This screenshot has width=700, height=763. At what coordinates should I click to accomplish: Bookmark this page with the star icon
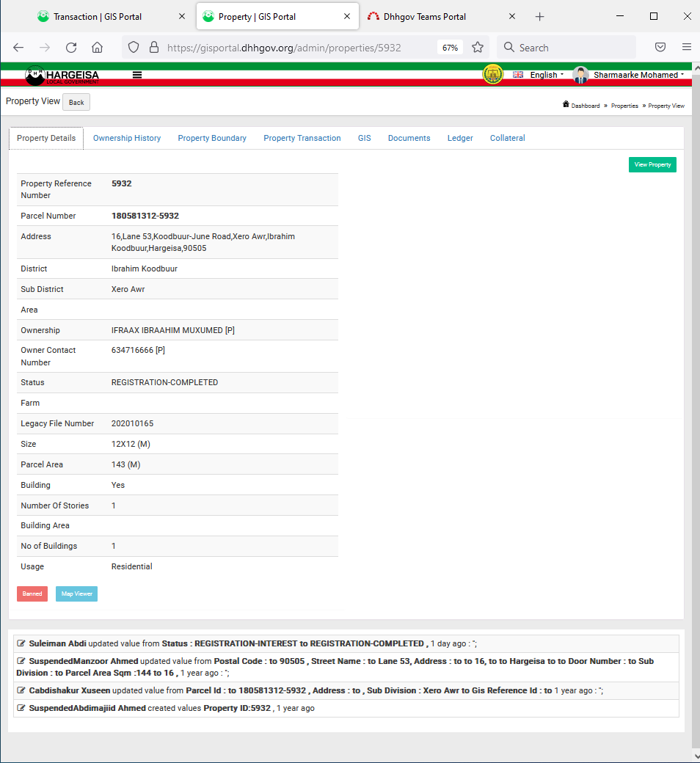(478, 47)
